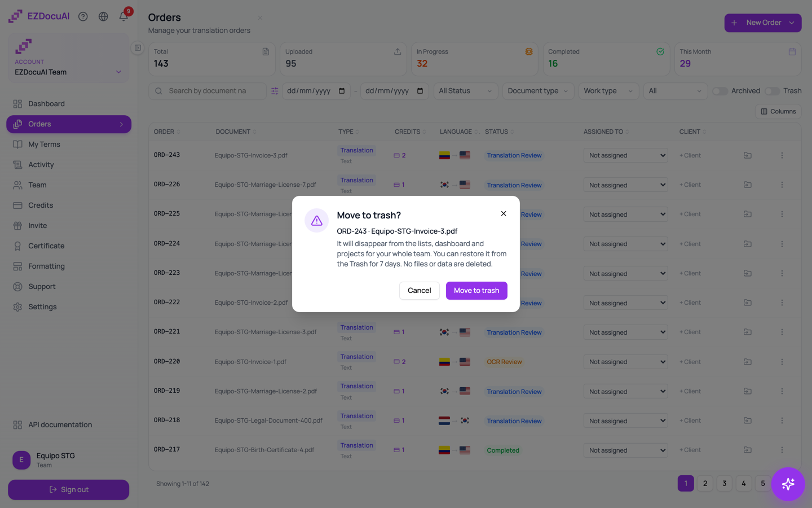Click the help question mark icon

pos(83,16)
